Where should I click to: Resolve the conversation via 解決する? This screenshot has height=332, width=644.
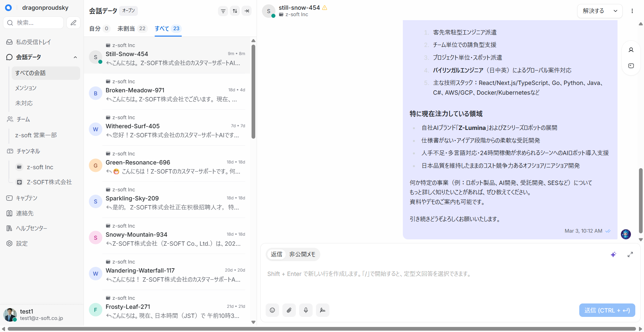[x=594, y=11]
